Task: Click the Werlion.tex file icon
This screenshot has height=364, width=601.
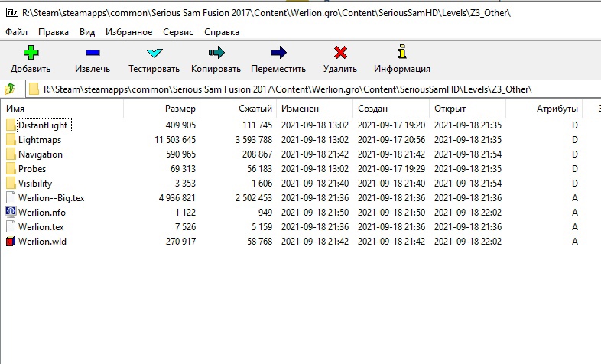Action: pyautogui.click(x=11, y=226)
